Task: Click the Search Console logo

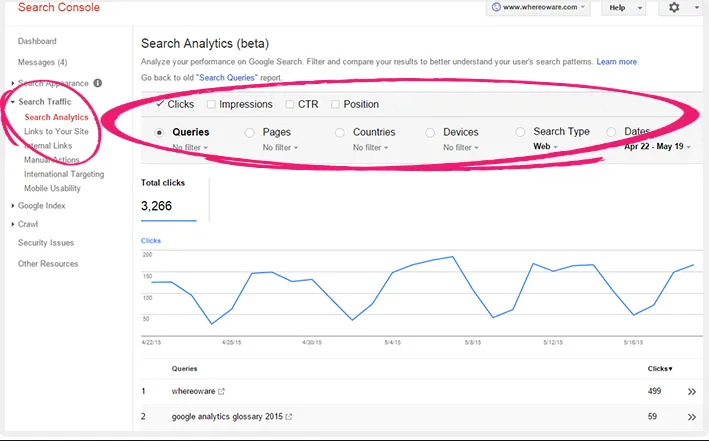Action: (59, 7)
